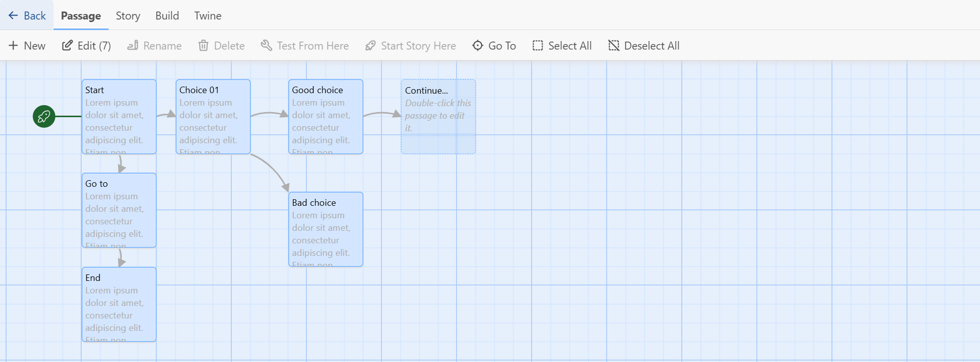Click the plus icon for New passage
The image size is (980, 362).
point(14,46)
